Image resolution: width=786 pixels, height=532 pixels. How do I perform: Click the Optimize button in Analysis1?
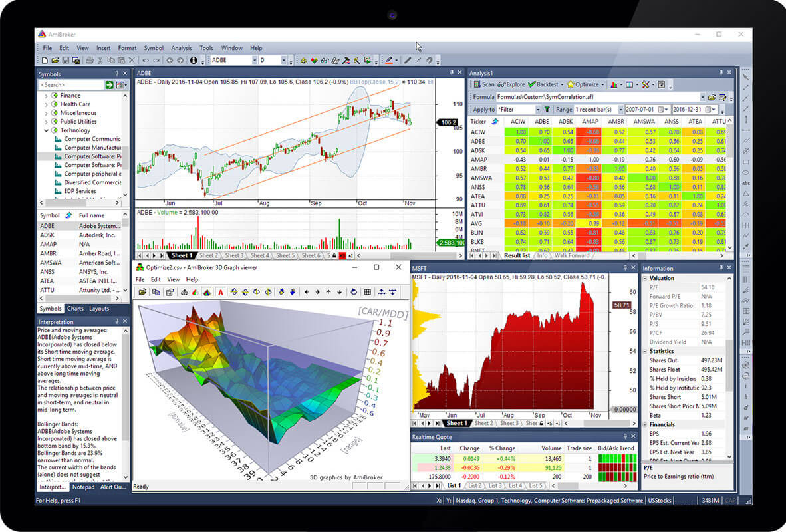click(583, 84)
